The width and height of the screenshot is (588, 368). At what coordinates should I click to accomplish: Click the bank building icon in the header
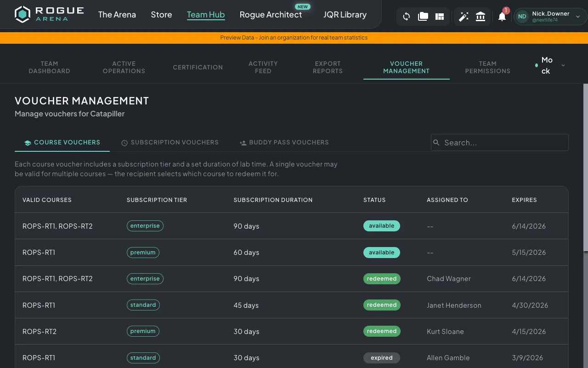coord(480,16)
